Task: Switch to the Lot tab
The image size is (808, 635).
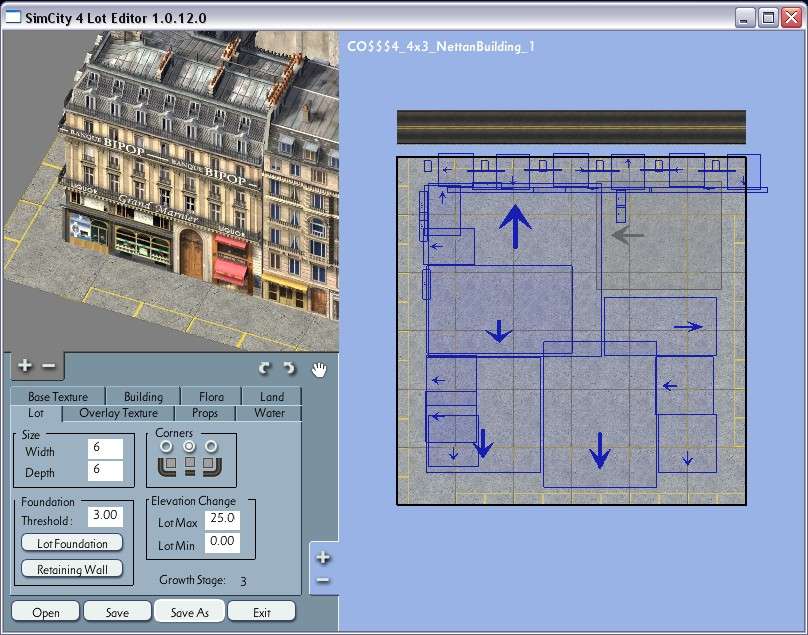Action: click(x=36, y=413)
